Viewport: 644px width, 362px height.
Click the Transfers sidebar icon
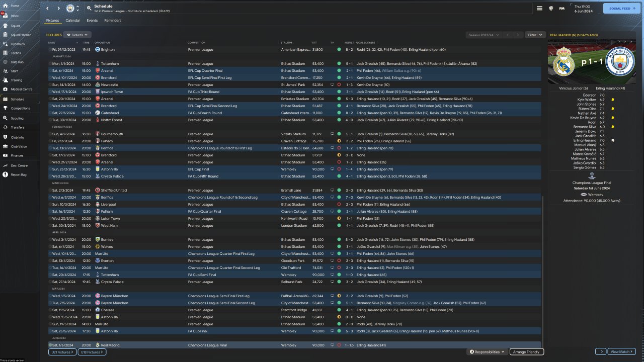5,128
